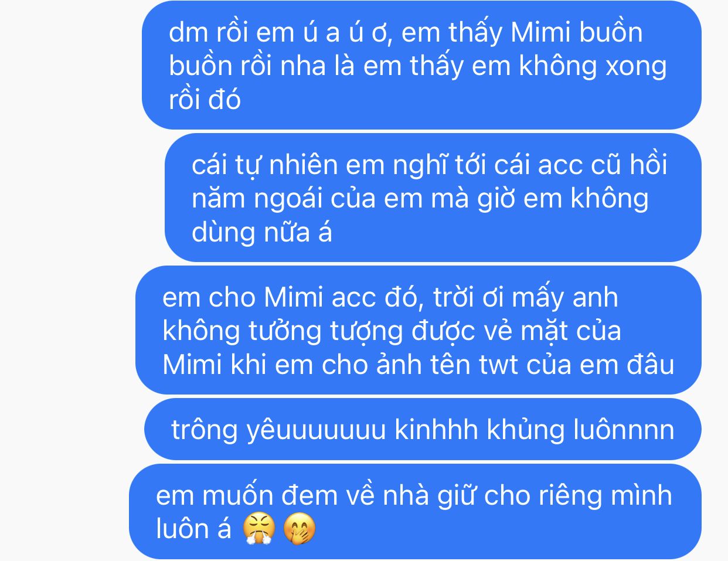Image resolution: width=728 pixels, height=561 pixels.
Task: Click the word "xong" in first bubble
Action: [636, 66]
